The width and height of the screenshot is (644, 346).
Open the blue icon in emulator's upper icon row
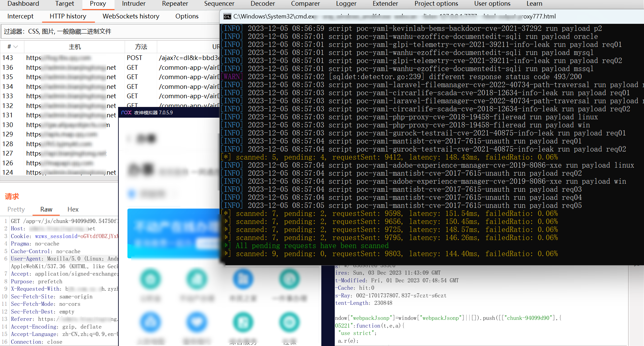243,279
